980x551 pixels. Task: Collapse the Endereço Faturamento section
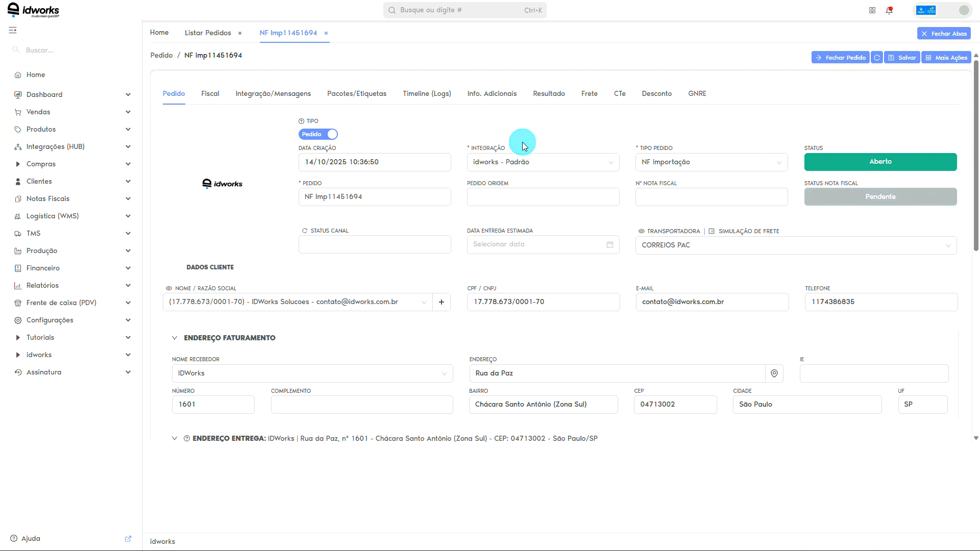tap(175, 338)
